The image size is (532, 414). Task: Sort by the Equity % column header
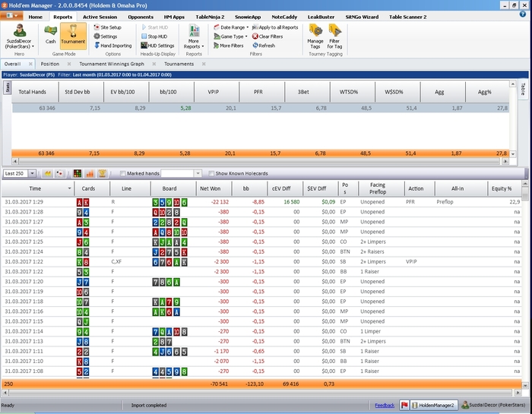point(504,188)
